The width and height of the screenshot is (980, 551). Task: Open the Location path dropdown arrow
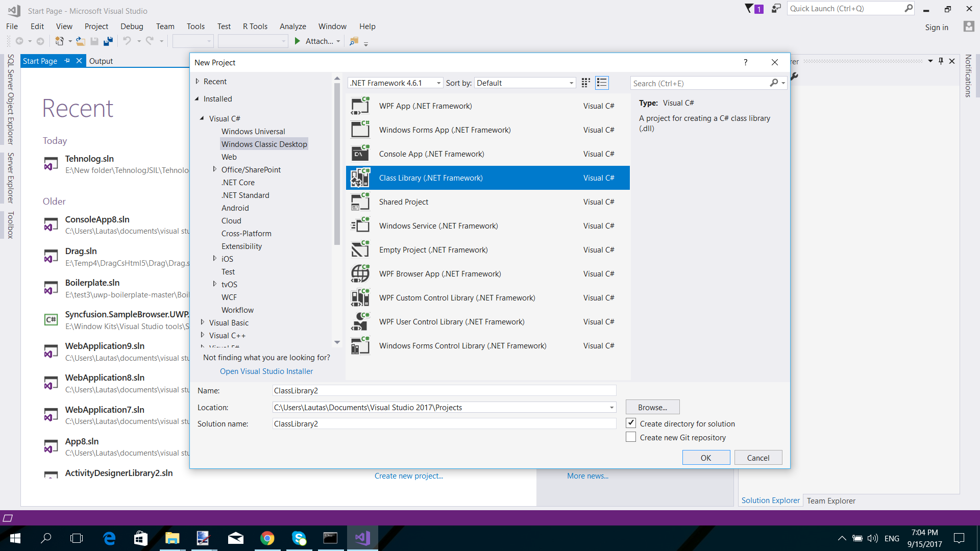(x=611, y=408)
